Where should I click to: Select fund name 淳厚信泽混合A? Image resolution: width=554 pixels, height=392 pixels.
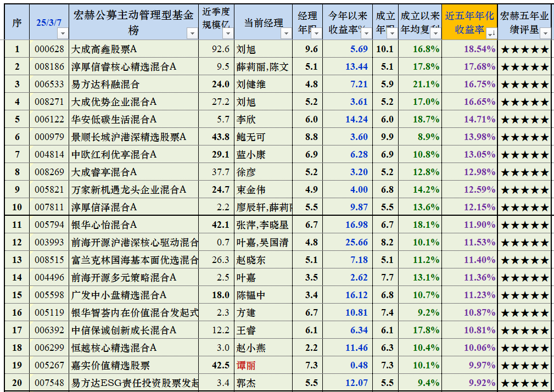[104, 208]
